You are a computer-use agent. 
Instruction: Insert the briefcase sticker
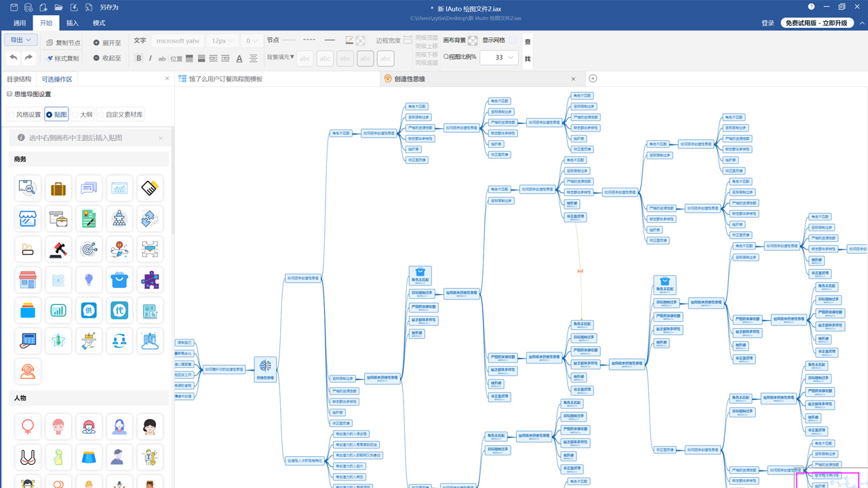pos(58,188)
